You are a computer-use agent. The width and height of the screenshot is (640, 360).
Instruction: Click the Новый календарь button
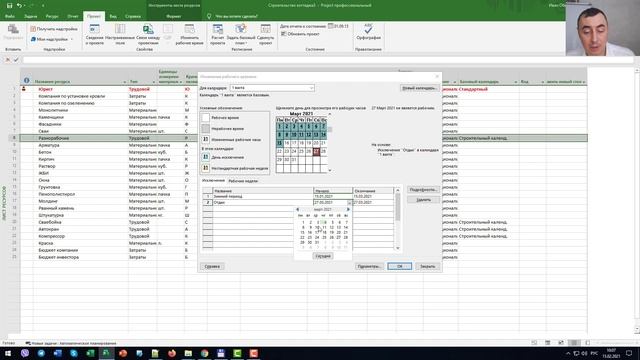pyautogui.click(x=419, y=88)
